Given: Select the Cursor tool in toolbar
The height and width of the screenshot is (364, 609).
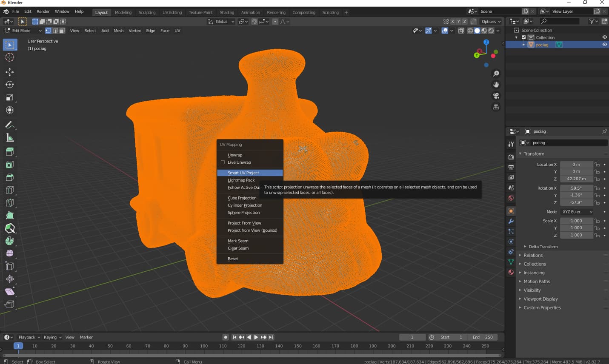Looking at the screenshot, I should (x=10, y=57).
